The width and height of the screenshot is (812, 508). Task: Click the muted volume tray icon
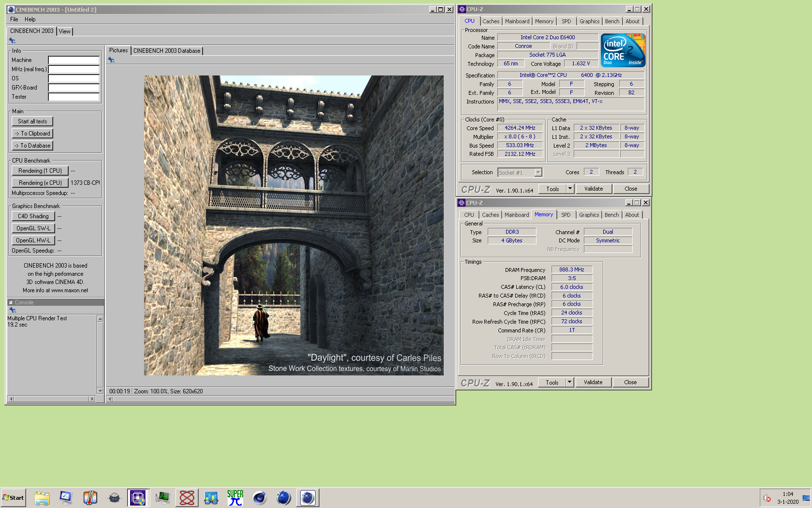(x=767, y=498)
